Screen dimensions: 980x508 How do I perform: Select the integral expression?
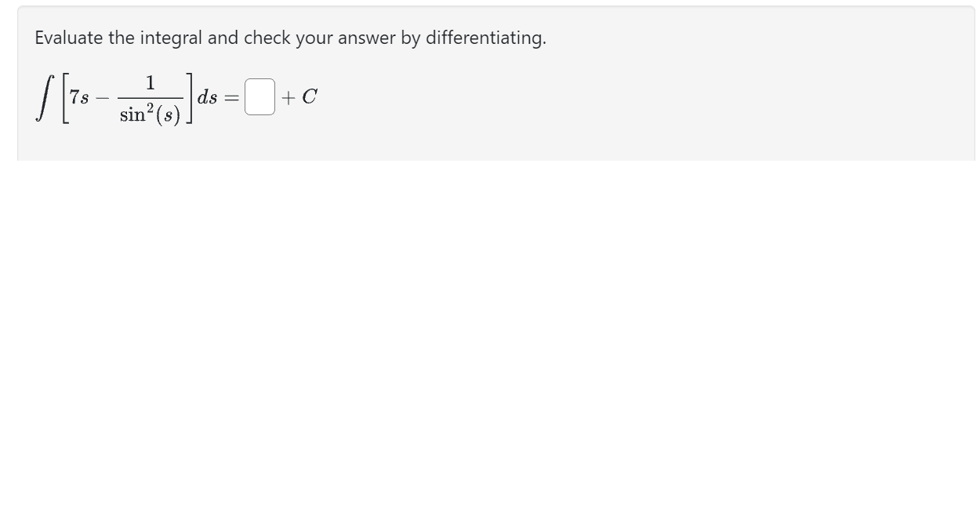click(x=125, y=97)
